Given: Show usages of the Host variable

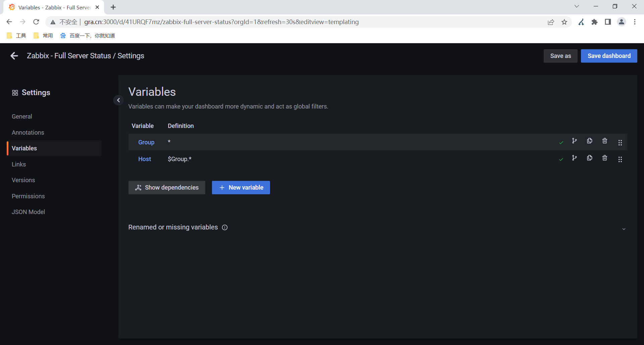Looking at the screenshot, I should coord(575,158).
